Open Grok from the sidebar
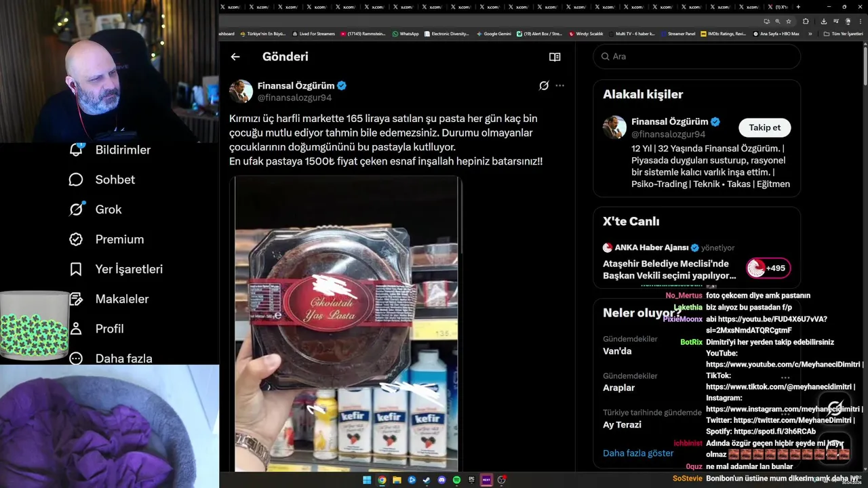868x488 pixels. point(95,209)
